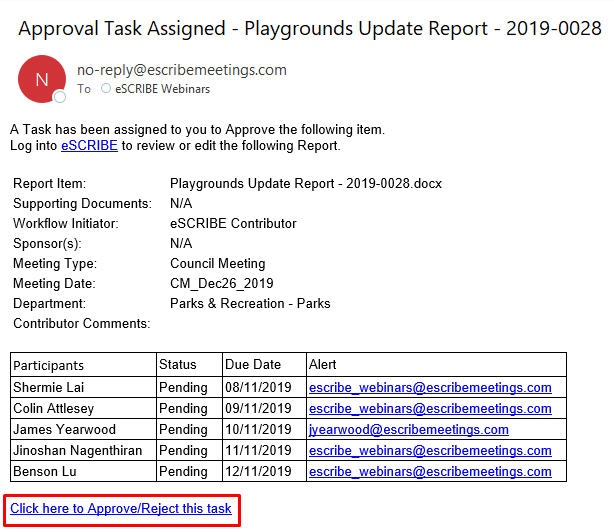Click presence indicator beside eSCRIBE Webinars
Screen dimensions: 614x532
pyautogui.click(x=106, y=88)
